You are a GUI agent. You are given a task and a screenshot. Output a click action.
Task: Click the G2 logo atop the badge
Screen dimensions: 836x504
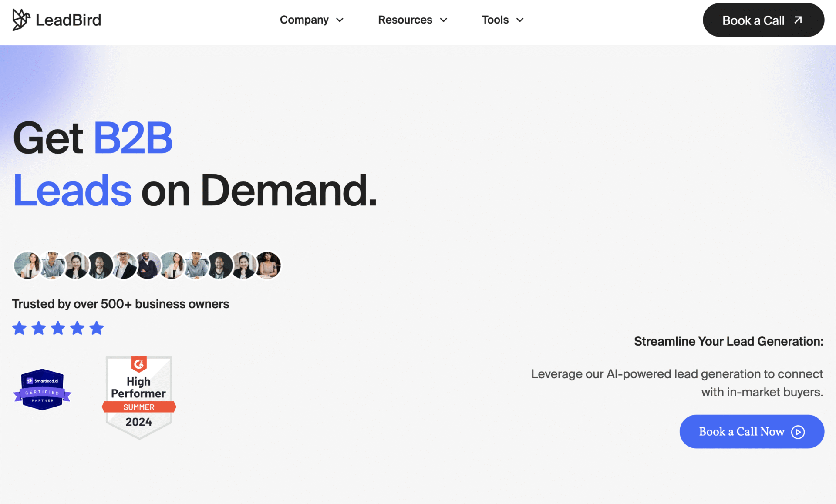tap(139, 364)
